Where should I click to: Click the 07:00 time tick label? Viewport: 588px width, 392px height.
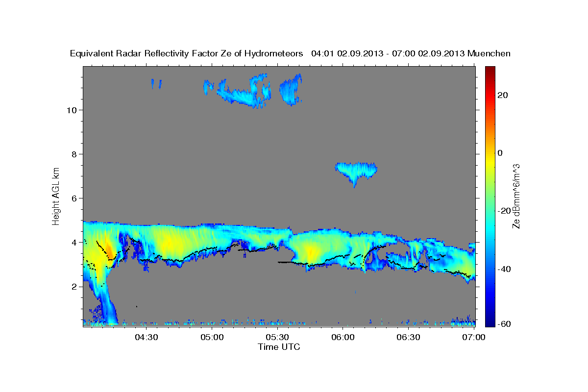pyautogui.click(x=473, y=337)
